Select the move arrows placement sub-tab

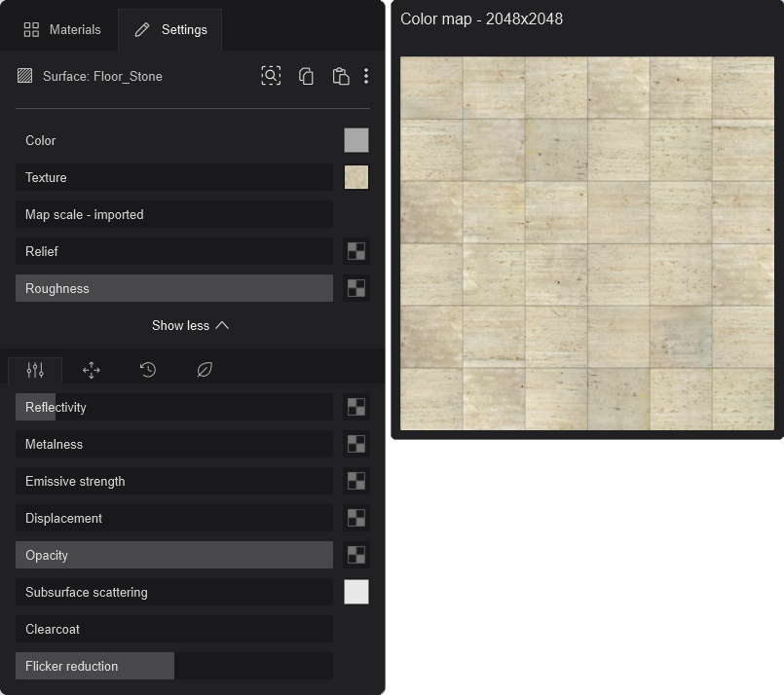92,370
